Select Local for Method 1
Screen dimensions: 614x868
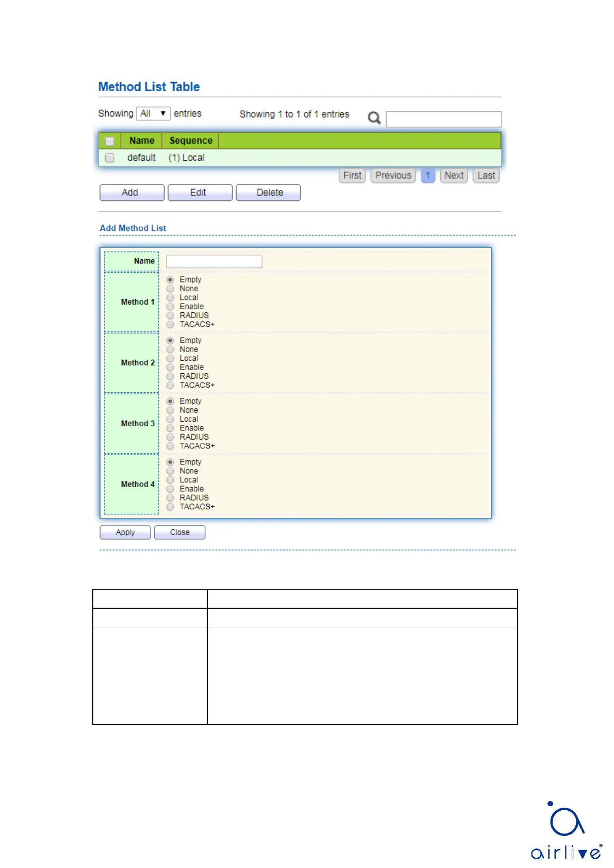pyautogui.click(x=170, y=298)
